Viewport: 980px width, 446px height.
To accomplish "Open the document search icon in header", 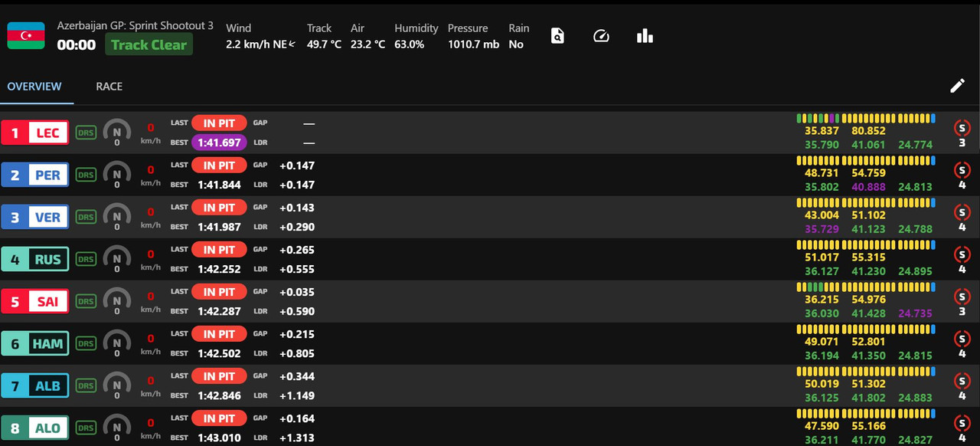I will [x=557, y=35].
